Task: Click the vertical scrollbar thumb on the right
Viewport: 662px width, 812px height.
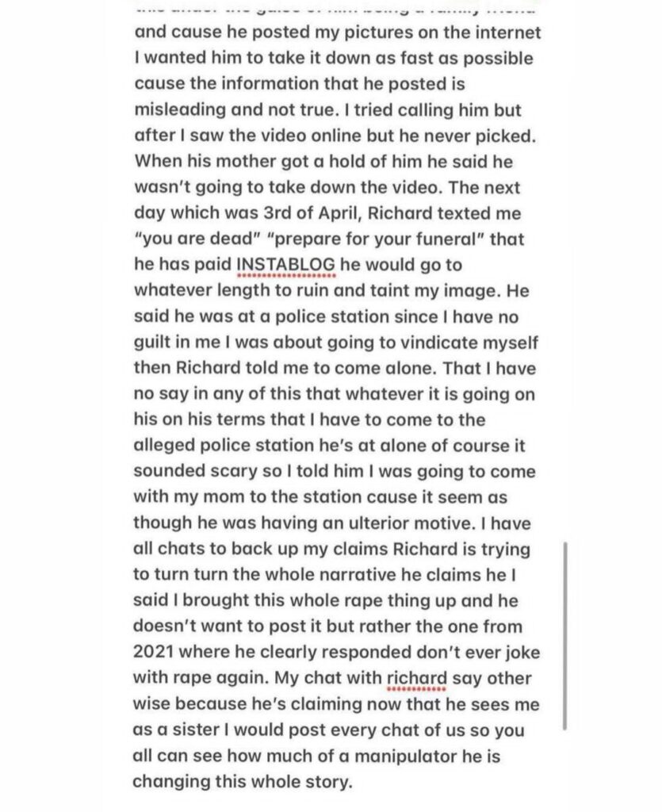Action: tap(564, 634)
